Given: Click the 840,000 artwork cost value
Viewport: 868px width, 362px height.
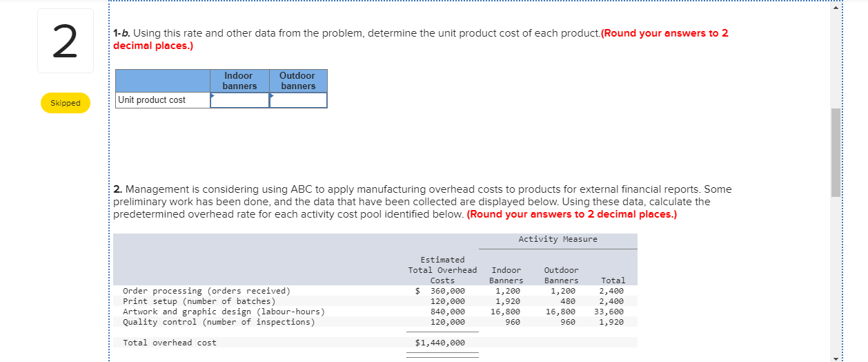Looking at the screenshot, I should [x=448, y=312].
